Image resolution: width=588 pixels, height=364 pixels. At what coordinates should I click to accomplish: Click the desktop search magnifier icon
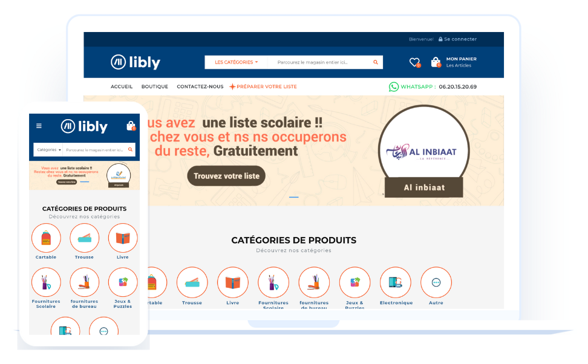click(x=376, y=62)
